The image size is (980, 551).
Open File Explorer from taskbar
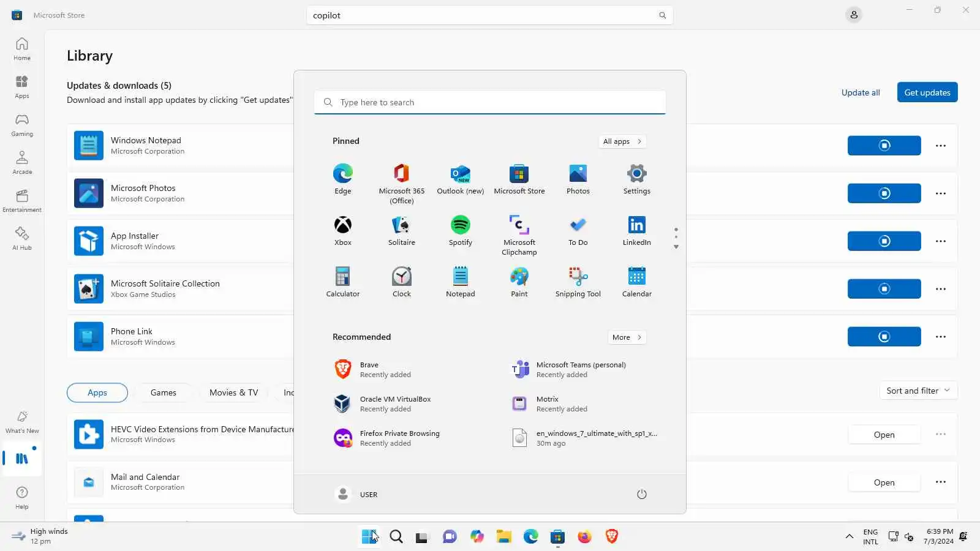coord(504,537)
